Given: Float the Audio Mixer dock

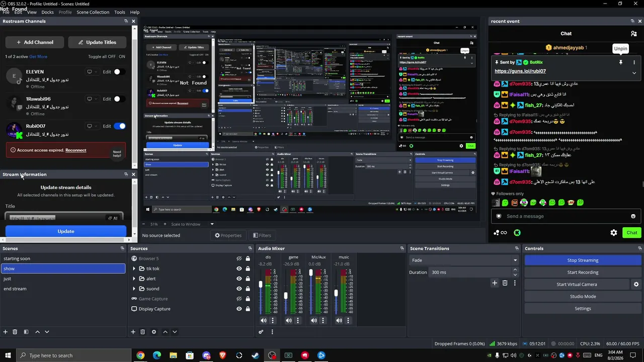Looking at the screenshot, I should coord(402,248).
